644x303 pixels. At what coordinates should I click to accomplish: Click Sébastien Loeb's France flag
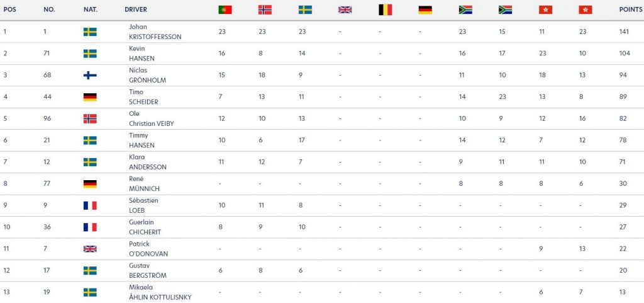90,205
